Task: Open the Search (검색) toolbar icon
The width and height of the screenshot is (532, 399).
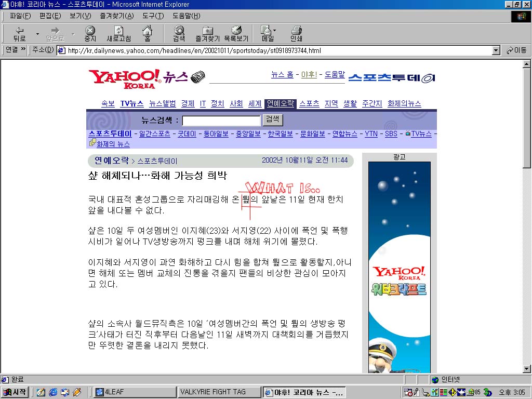Action: tap(179, 34)
